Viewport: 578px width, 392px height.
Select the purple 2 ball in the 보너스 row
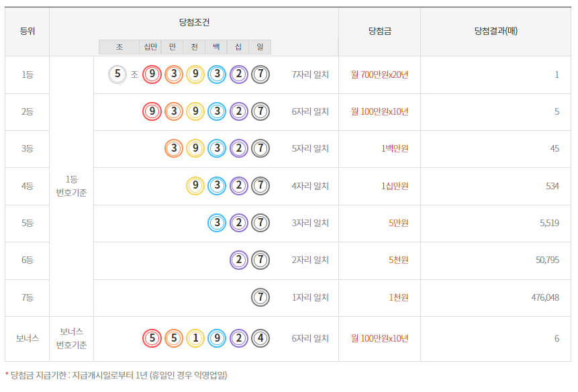click(x=239, y=338)
